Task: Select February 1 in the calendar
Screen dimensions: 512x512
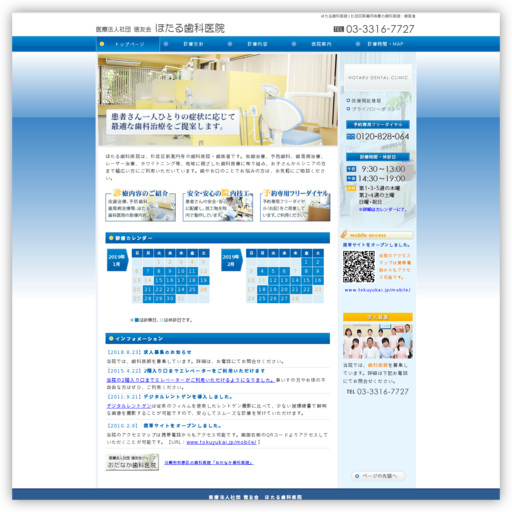Action: 306,262
